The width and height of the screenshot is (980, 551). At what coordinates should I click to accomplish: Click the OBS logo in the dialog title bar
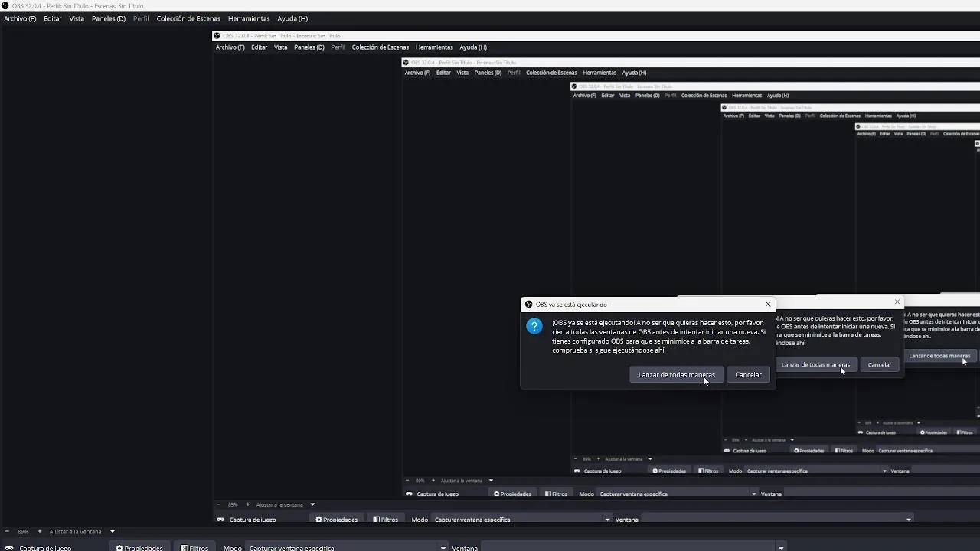pos(528,305)
